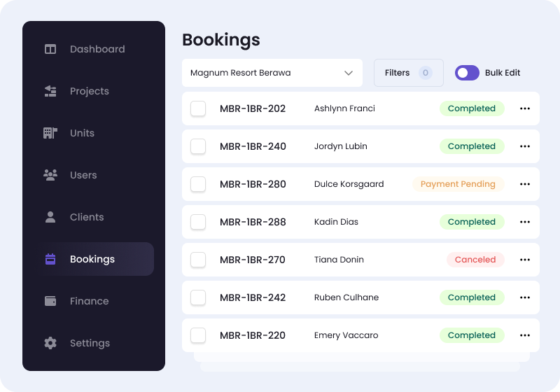Click the filter count badge 0
Viewport: 560px width, 392px height.
tap(426, 73)
